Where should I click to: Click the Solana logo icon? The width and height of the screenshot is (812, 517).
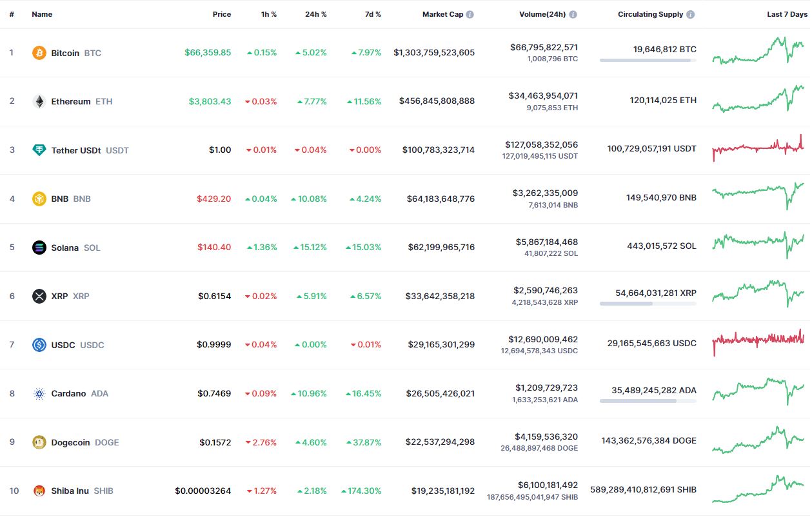point(39,248)
